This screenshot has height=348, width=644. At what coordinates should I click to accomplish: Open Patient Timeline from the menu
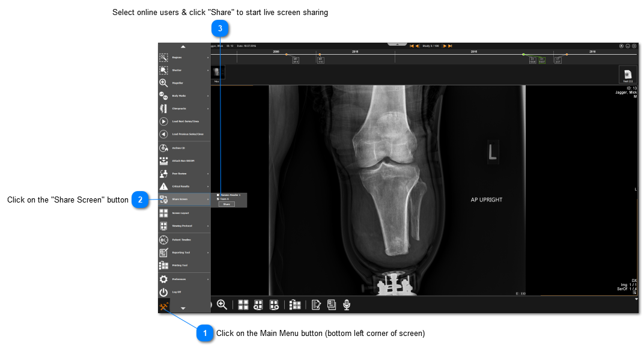coord(180,239)
